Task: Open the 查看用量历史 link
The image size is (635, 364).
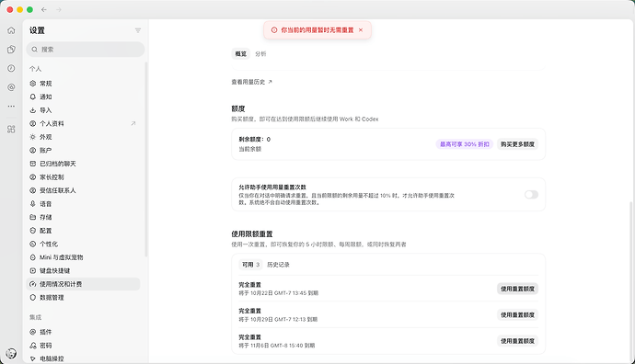Action: (251, 82)
